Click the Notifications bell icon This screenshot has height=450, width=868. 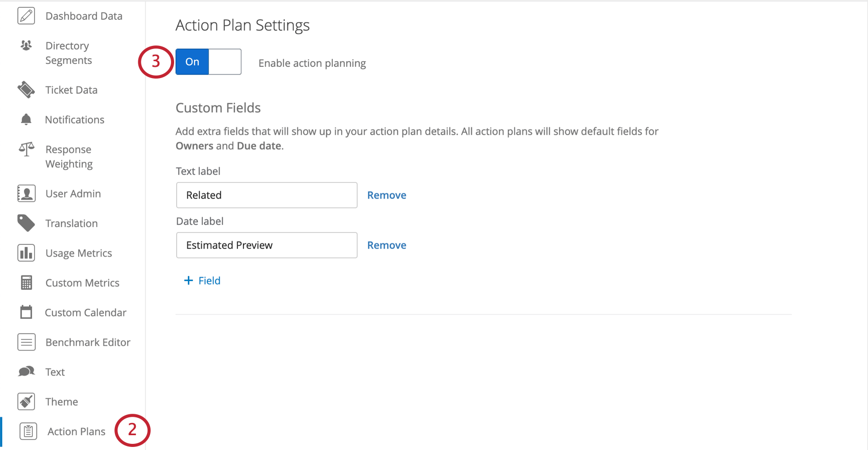point(26,119)
